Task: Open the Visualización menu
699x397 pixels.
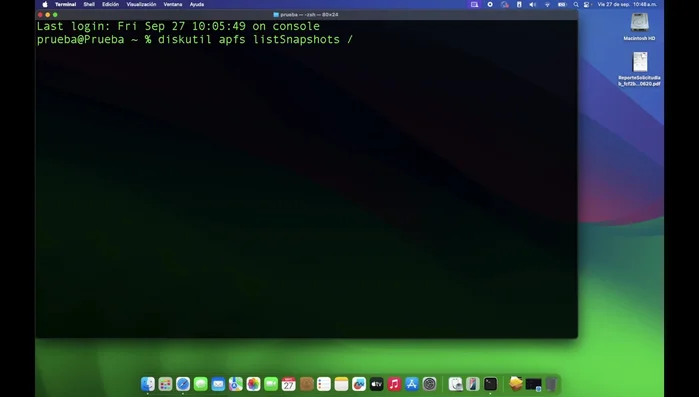Action: (141, 4)
